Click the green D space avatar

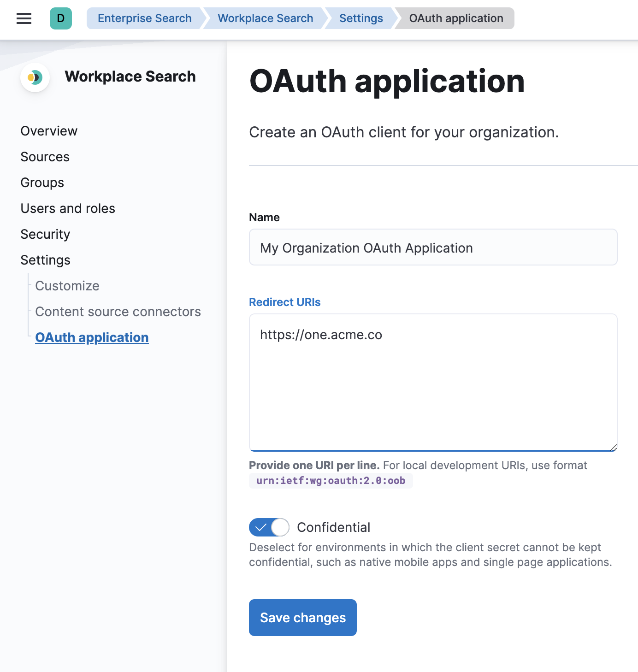(x=61, y=18)
